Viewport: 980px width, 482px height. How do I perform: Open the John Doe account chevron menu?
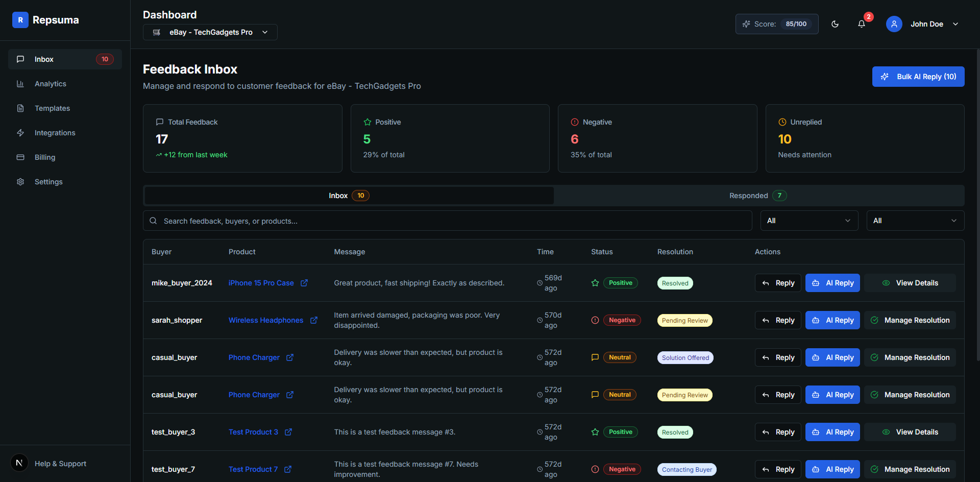[x=956, y=23]
